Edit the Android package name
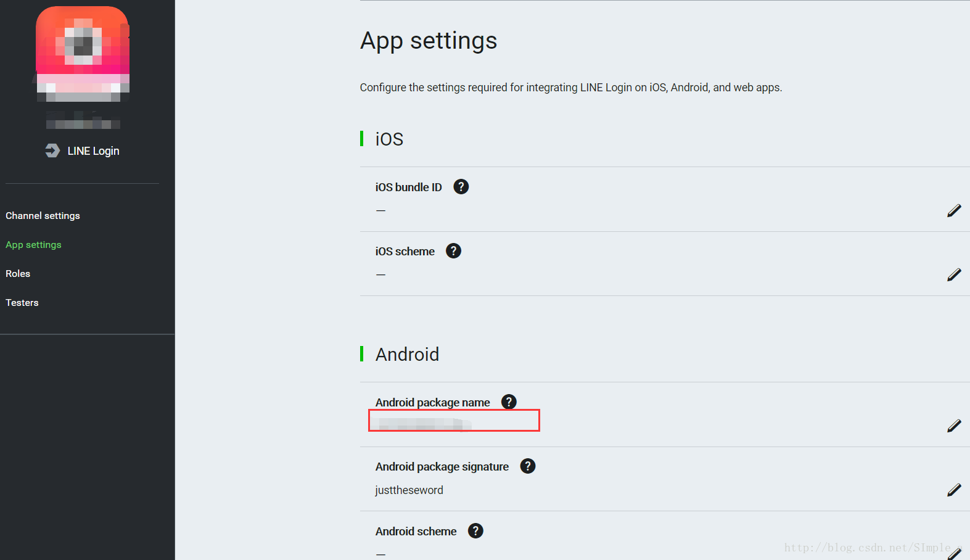The image size is (970, 560). [954, 426]
